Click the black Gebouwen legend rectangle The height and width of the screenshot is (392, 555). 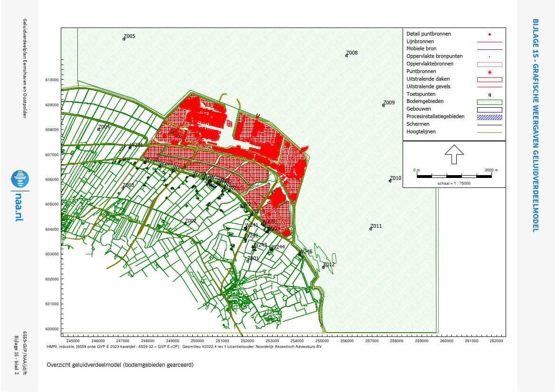489,109
